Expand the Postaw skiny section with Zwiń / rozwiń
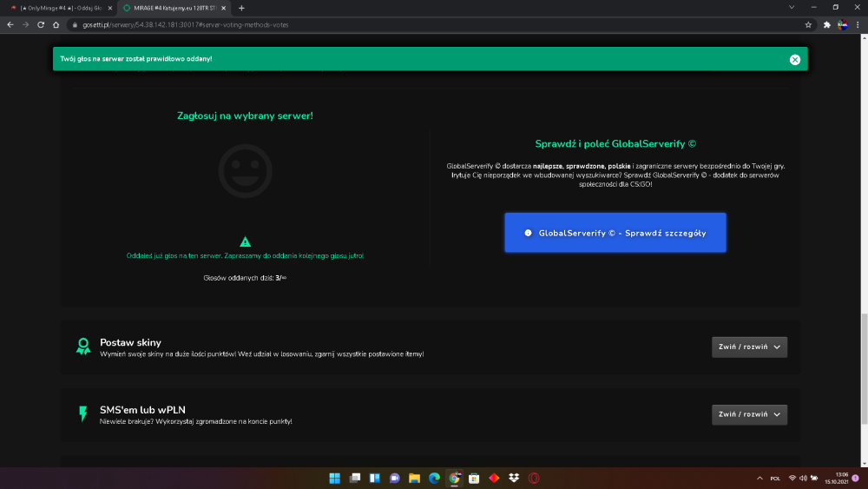 [x=749, y=347]
